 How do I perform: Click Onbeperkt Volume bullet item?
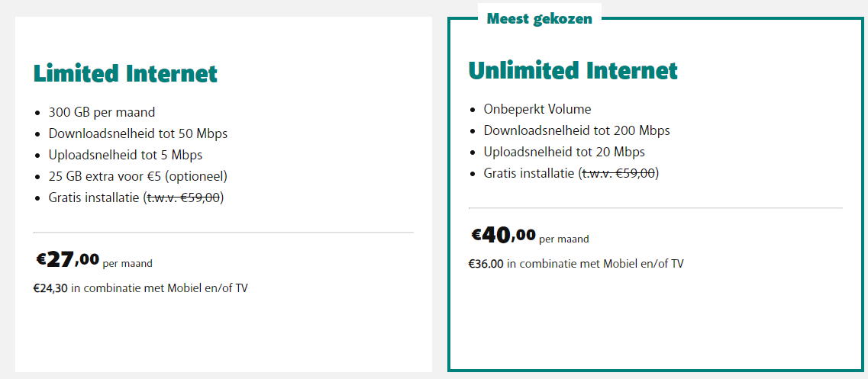coord(537,109)
